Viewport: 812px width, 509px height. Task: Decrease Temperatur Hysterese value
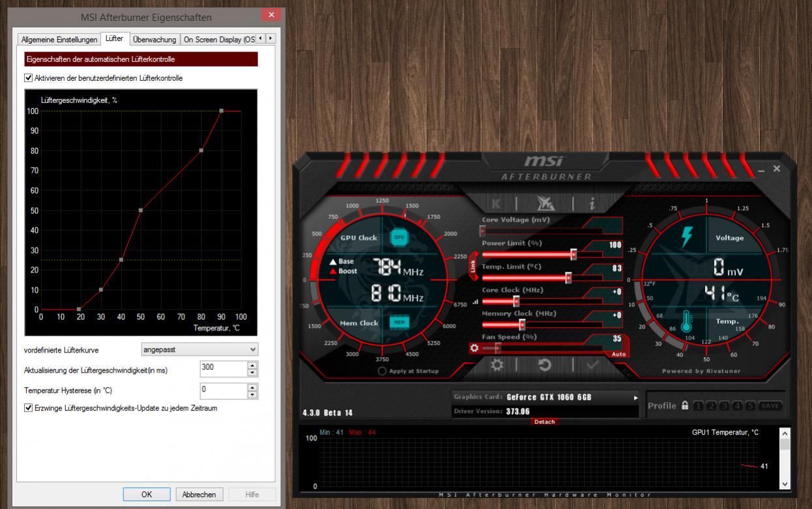[252, 395]
